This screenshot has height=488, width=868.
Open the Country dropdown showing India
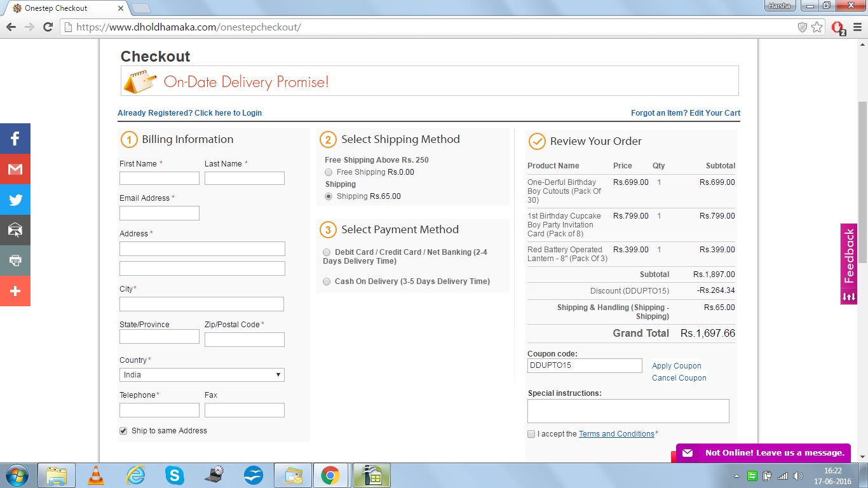coord(201,375)
